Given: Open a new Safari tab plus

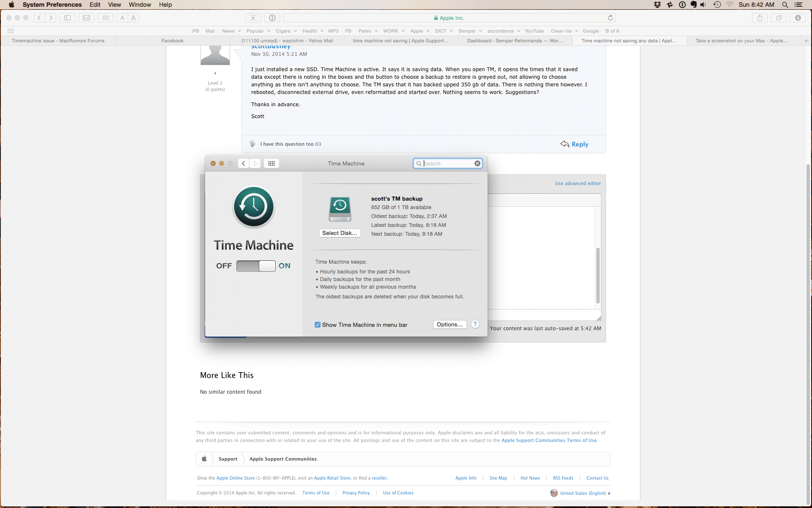Looking at the screenshot, I should pyautogui.click(x=806, y=41).
